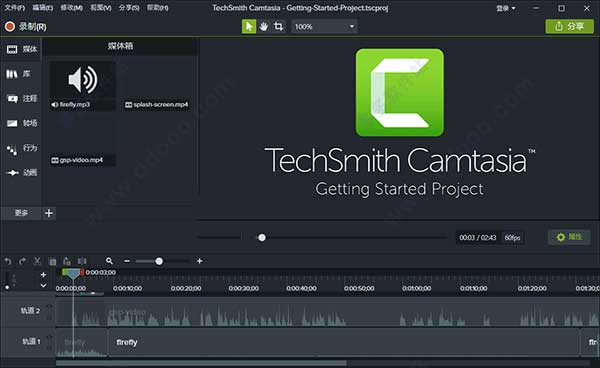Image resolution: width=600 pixels, height=368 pixels.
Task: Click the timeline zoom slider handle
Action: click(159, 261)
